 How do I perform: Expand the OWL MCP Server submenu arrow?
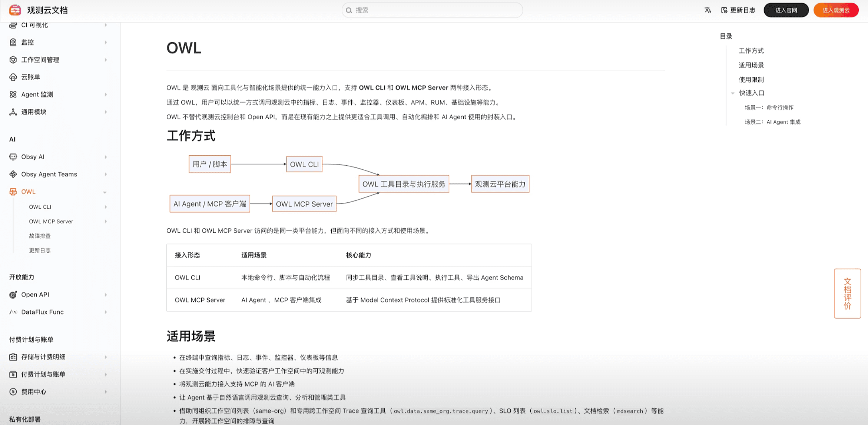tap(106, 221)
